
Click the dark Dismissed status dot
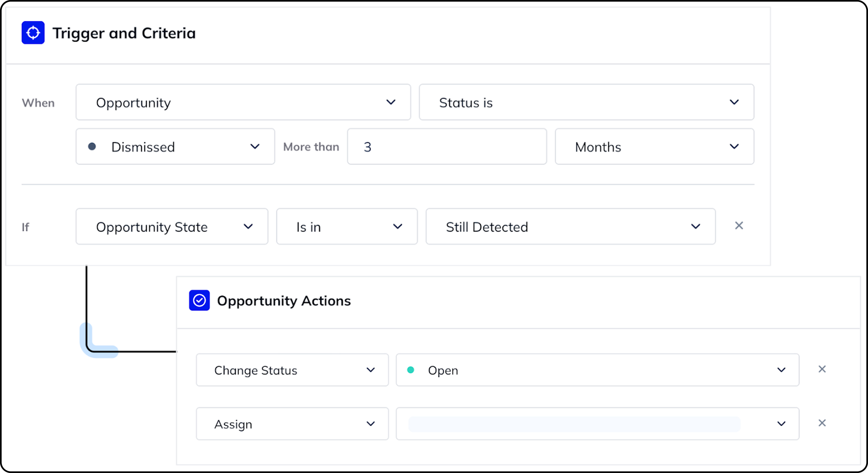92,146
